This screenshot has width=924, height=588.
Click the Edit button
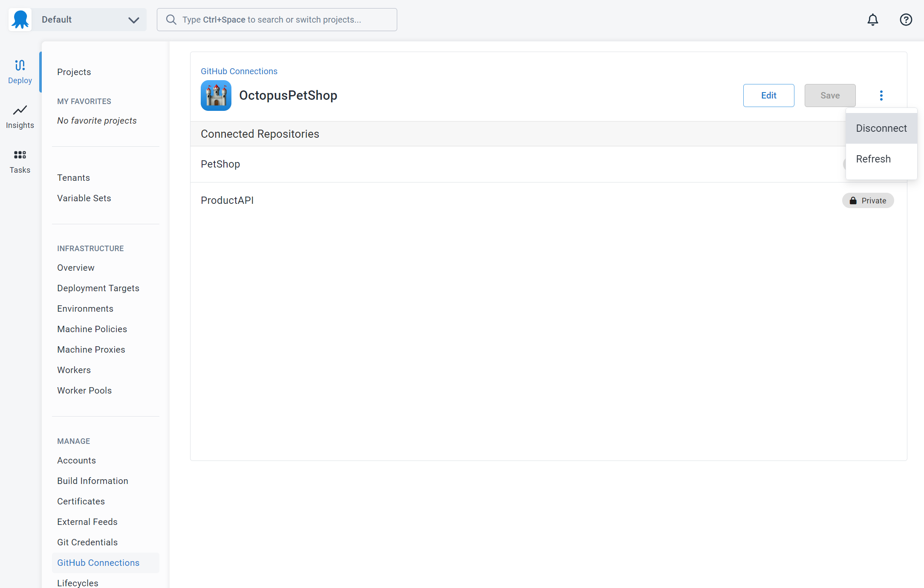(x=768, y=96)
